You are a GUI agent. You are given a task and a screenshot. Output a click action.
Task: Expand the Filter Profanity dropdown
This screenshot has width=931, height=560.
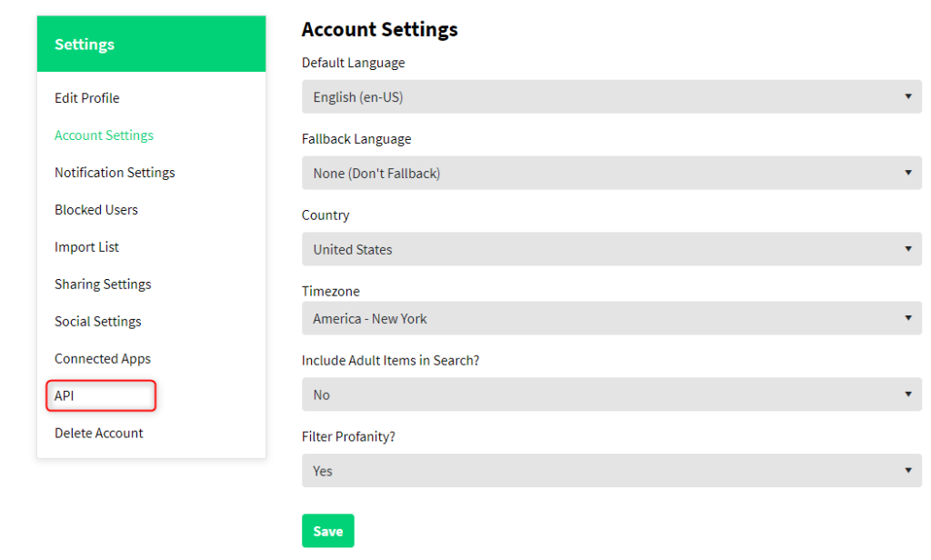click(x=611, y=471)
